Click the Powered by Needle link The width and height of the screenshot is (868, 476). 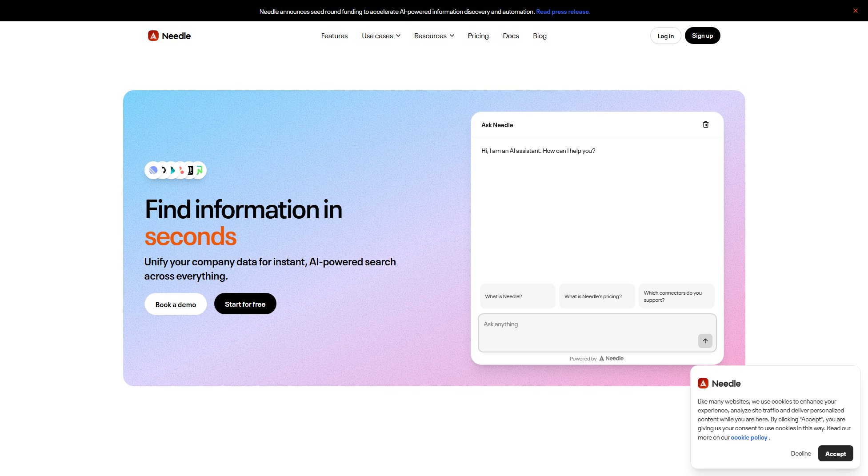[596, 358]
